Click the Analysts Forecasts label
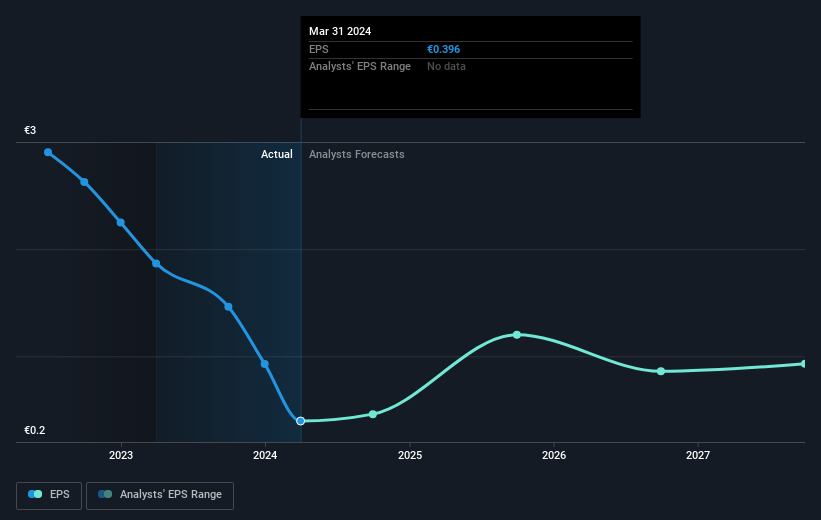821x520 pixels. 357,154
